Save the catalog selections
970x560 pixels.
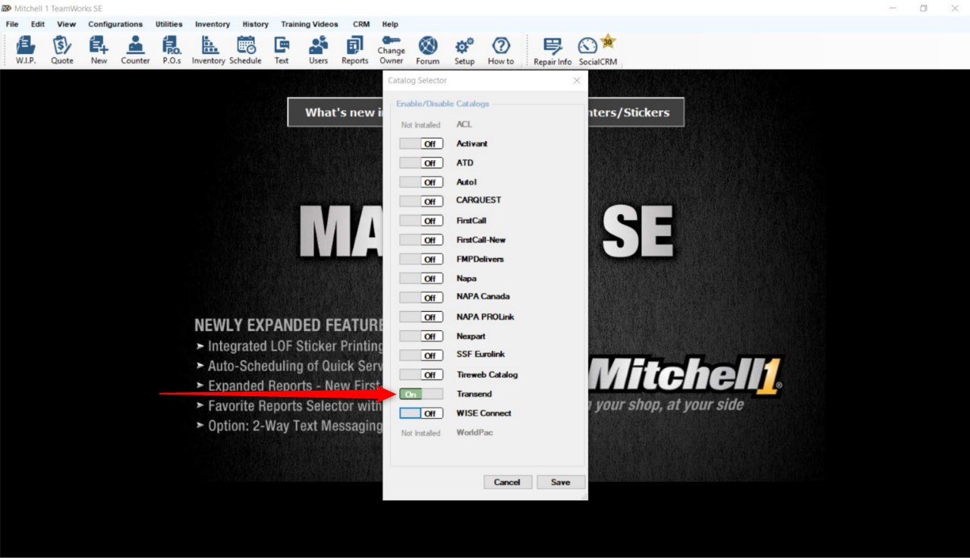click(x=561, y=482)
